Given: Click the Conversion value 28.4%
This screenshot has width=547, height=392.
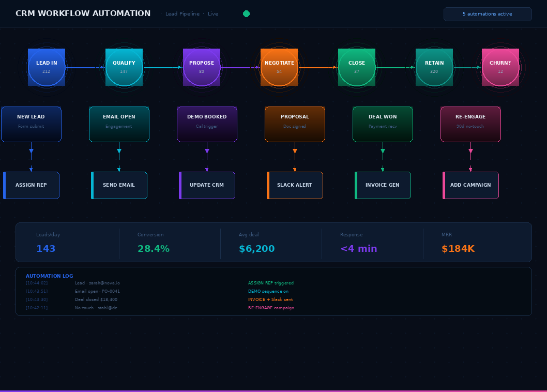Looking at the screenshot, I should point(154,249).
